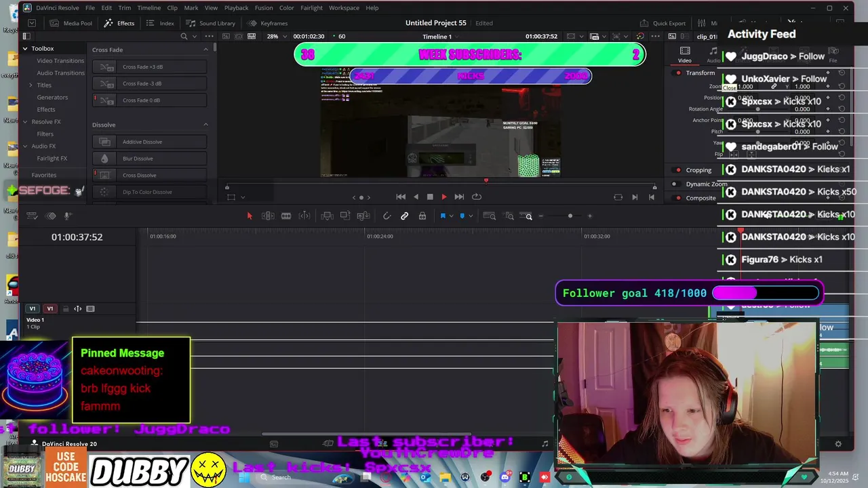Toggle timeline snapping magnet icon
The image size is (868, 488).
click(x=387, y=216)
